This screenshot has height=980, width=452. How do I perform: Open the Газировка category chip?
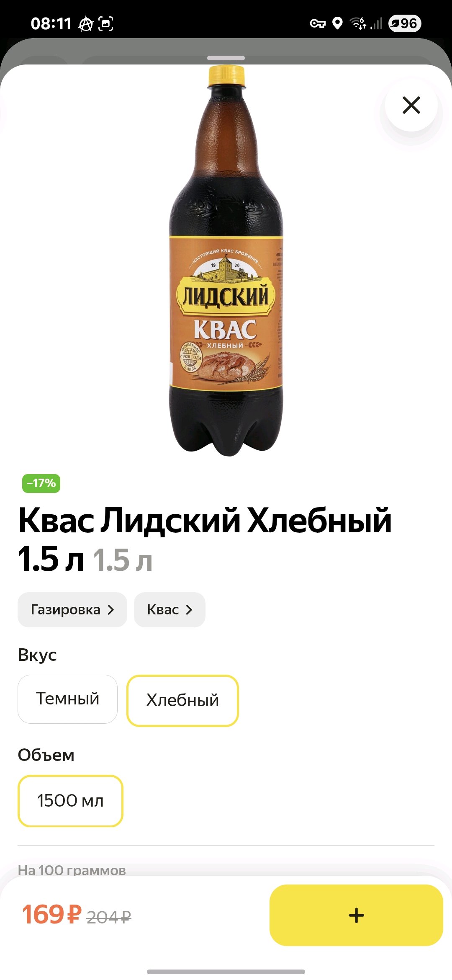pos(72,610)
